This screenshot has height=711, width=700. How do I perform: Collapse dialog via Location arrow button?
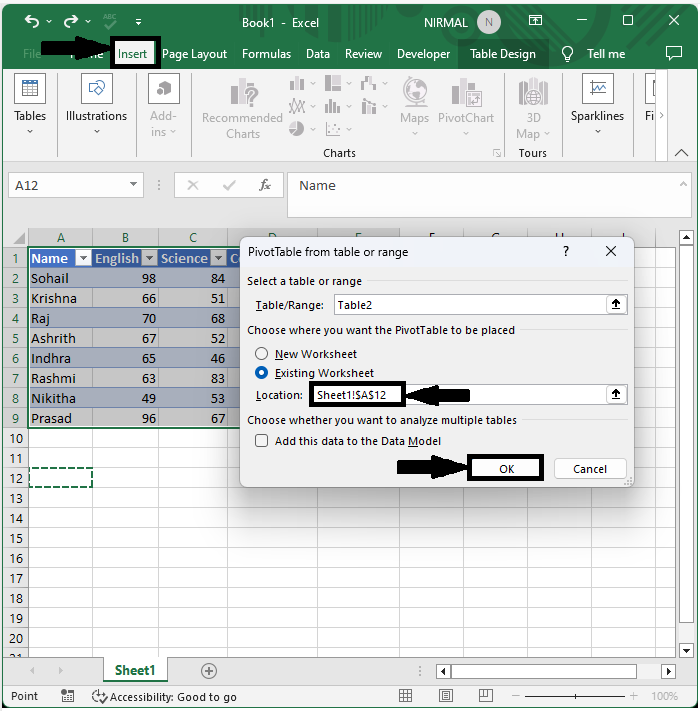[x=616, y=394]
